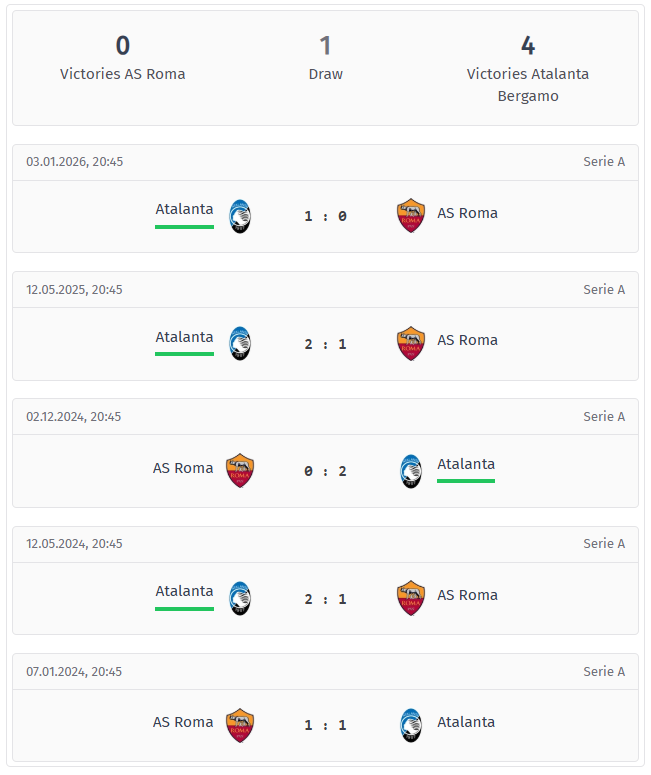
Task: Open the 0 : 2 score result
Action: (325, 471)
